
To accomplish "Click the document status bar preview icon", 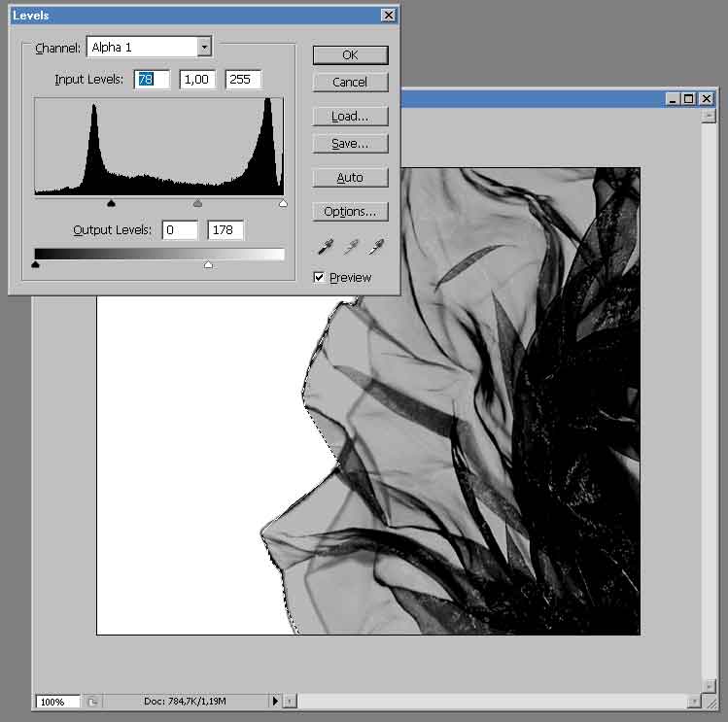I will click(x=92, y=701).
